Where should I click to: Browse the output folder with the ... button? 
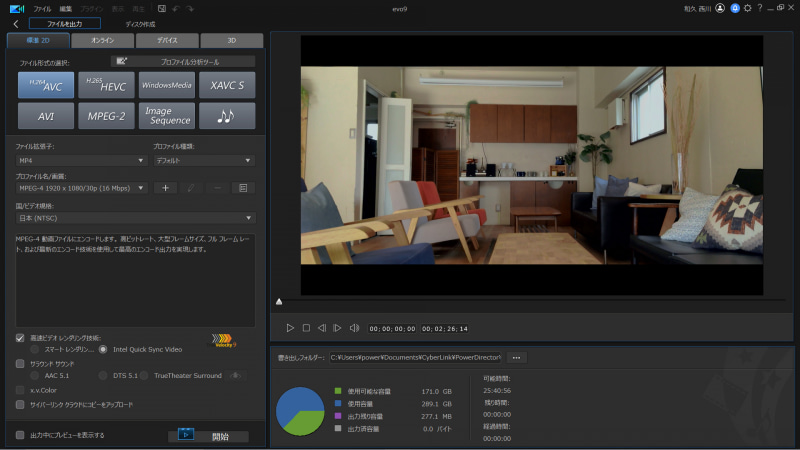tap(516, 358)
